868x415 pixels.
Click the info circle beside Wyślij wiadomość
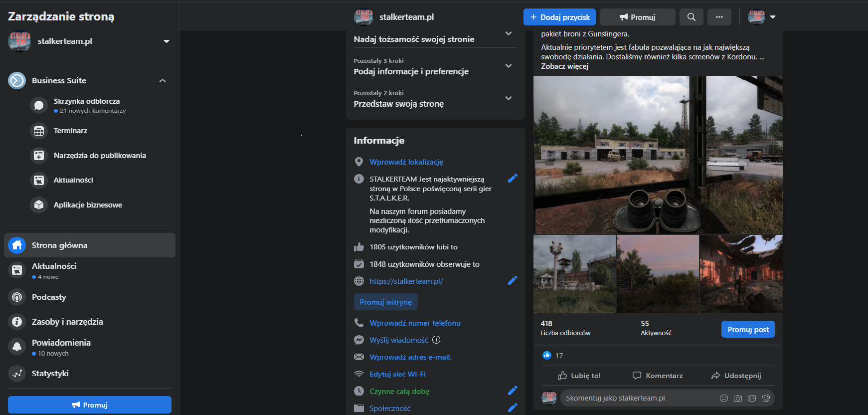pos(436,340)
